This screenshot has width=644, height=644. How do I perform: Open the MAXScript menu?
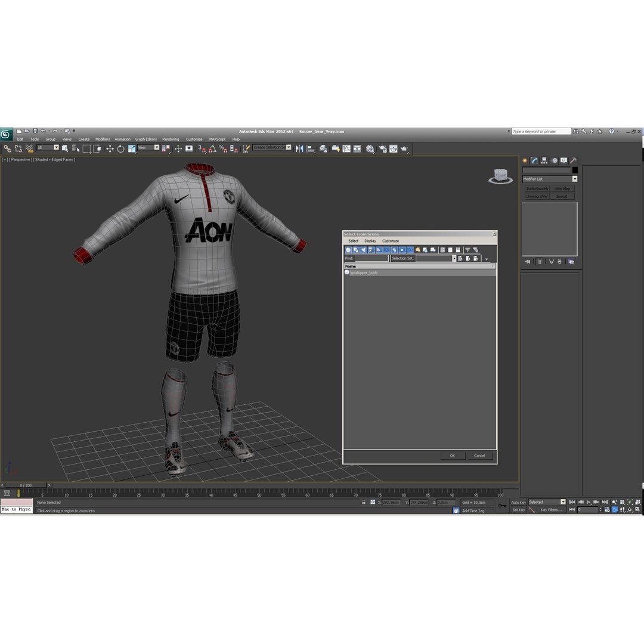[x=217, y=139]
